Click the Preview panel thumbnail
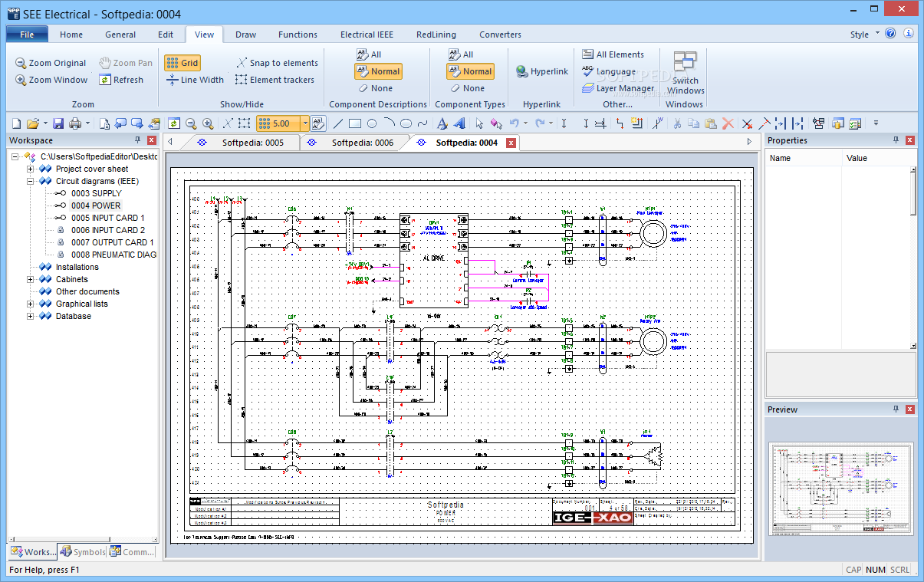This screenshot has width=924, height=582. (x=842, y=488)
